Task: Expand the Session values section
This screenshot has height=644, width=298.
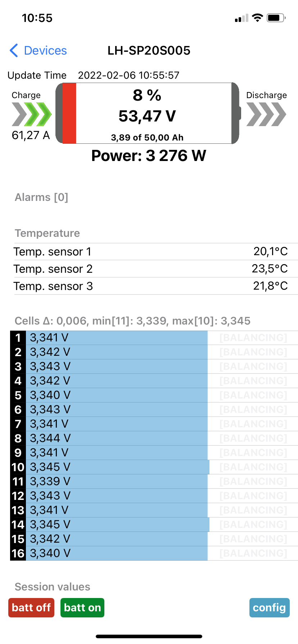Action: tap(52, 587)
